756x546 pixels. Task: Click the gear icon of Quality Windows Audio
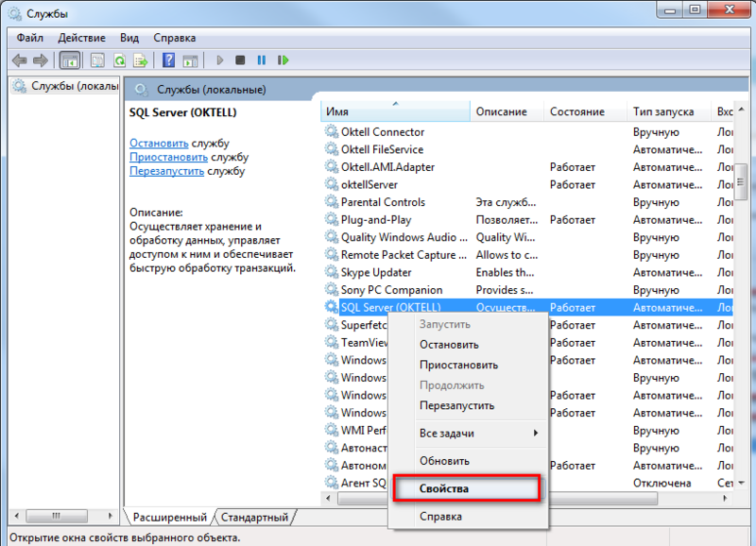pos(332,236)
